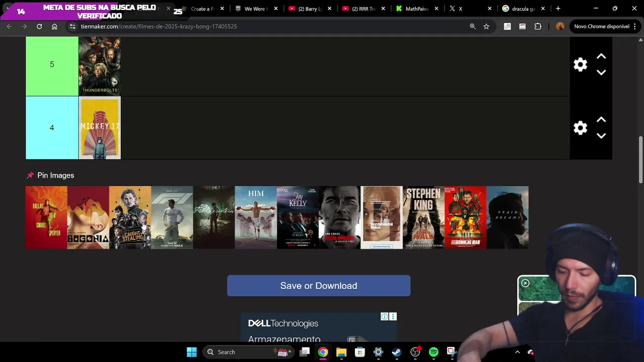Open Task View on the taskbar

tap(304, 352)
